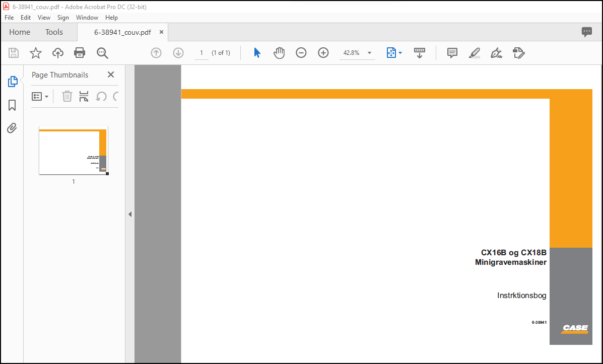Add file to starred with star icon
Viewport: 603px width, 364px height.
pos(36,53)
